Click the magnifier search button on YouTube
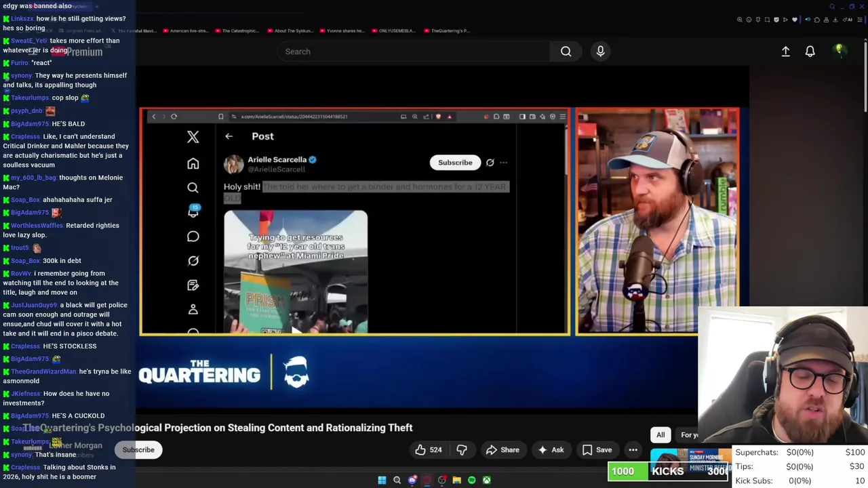The width and height of the screenshot is (868, 488). coord(566,52)
